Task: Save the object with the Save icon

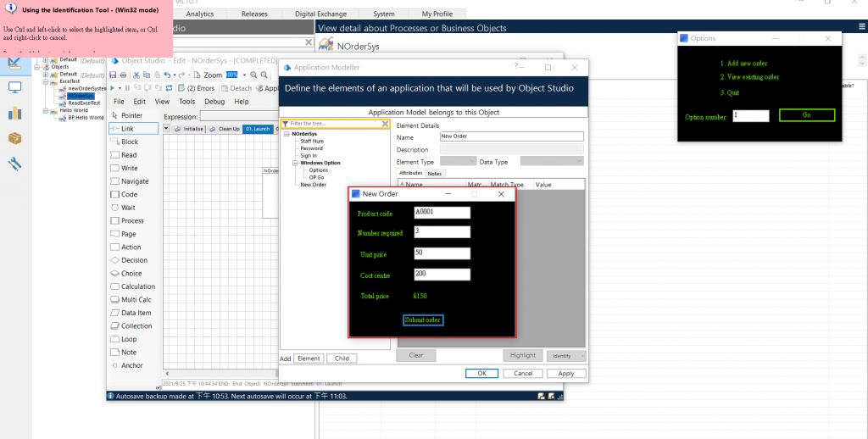Action: 113,75
